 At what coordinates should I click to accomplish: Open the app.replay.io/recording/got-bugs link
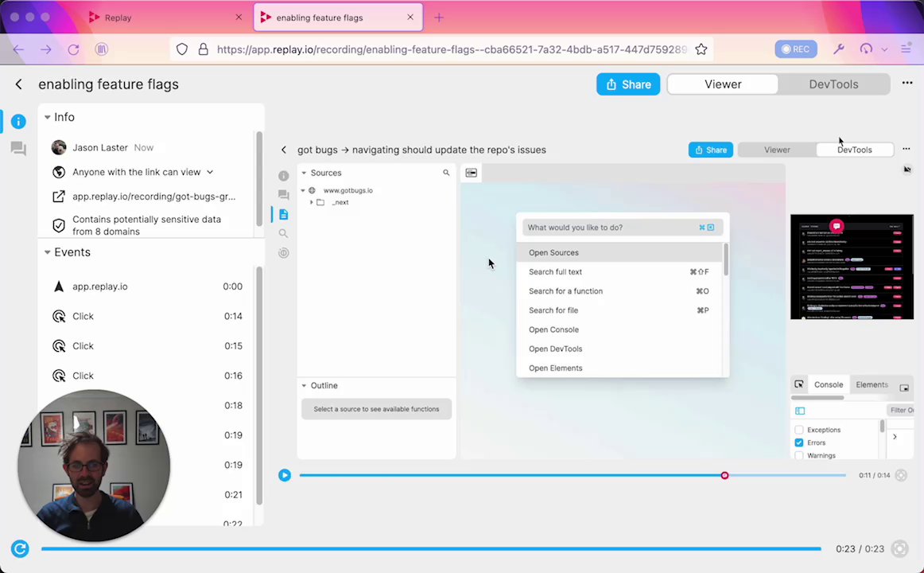click(153, 197)
